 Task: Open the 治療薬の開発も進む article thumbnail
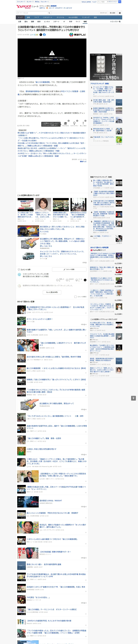point(61,205)
